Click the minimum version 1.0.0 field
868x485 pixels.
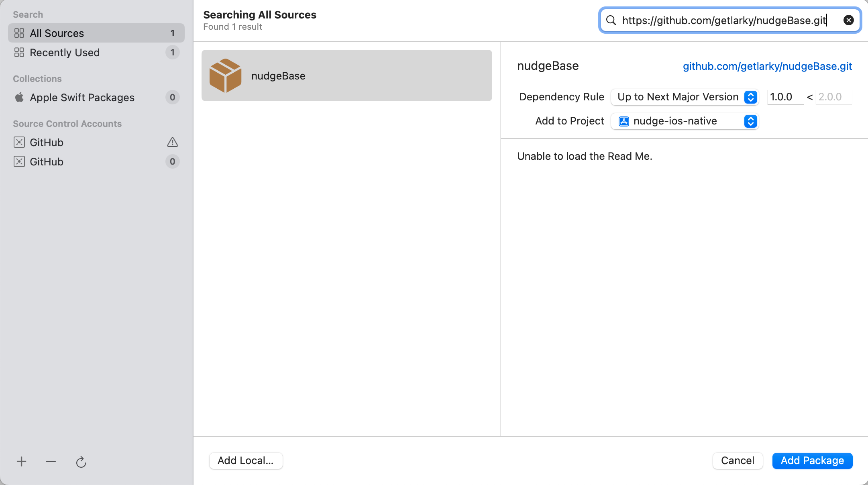click(x=784, y=97)
